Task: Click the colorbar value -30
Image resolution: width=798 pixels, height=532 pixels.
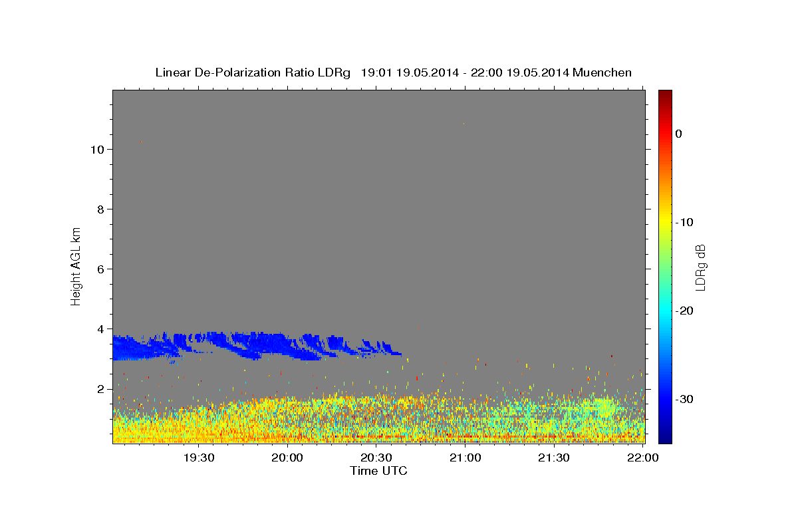Action: pyautogui.click(x=685, y=399)
